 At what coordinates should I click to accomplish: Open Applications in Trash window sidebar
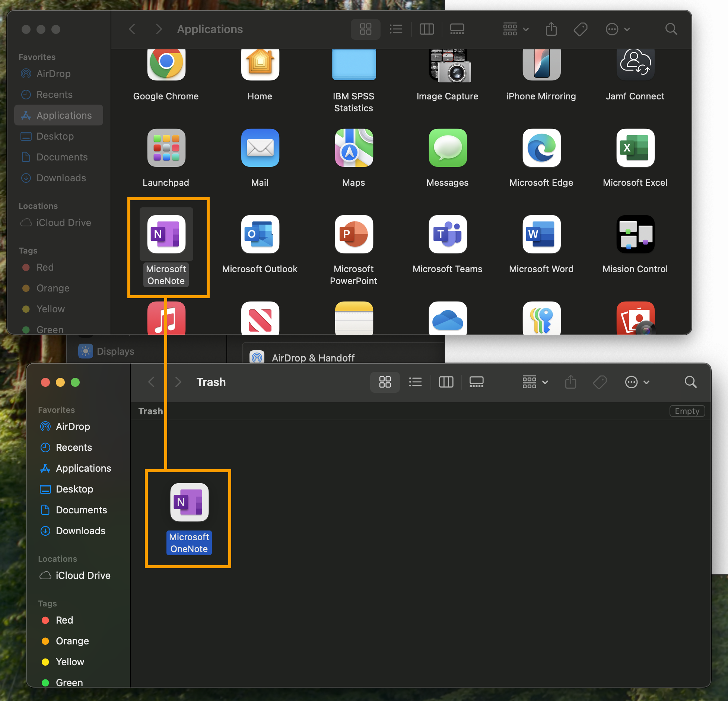click(x=78, y=468)
